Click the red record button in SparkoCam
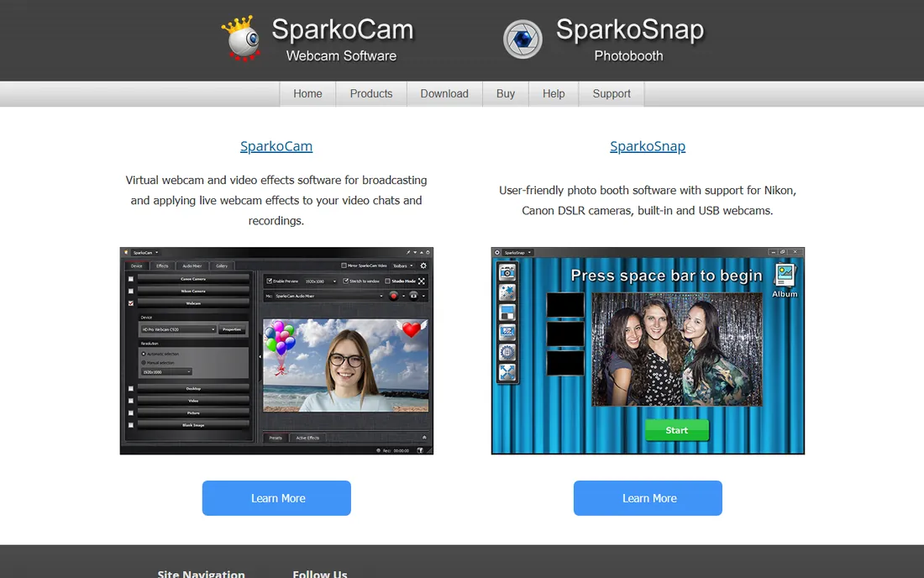This screenshot has height=578, width=924. click(394, 296)
